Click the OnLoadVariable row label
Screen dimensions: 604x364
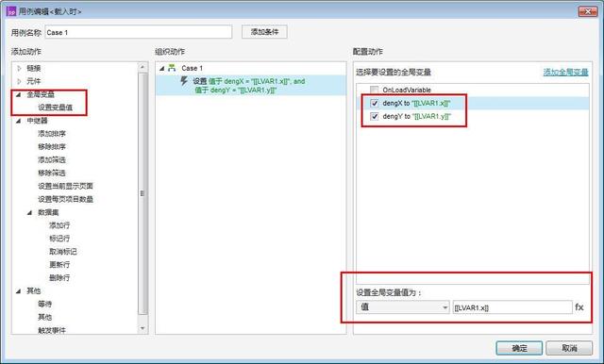[x=407, y=90]
